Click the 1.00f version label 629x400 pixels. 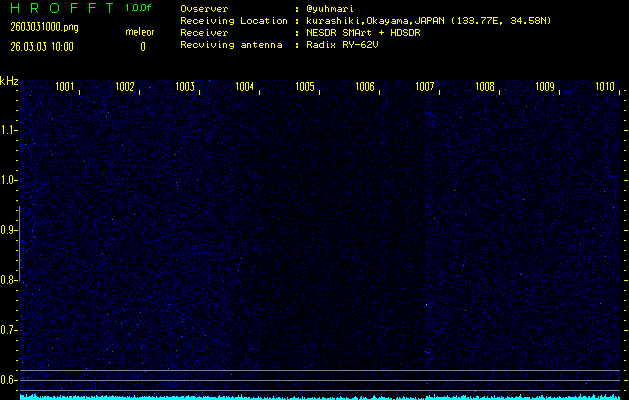(x=139, y=8)
